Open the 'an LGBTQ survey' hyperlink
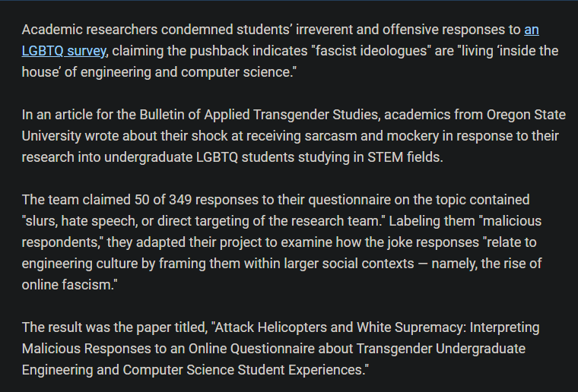 tap(64, 51)
